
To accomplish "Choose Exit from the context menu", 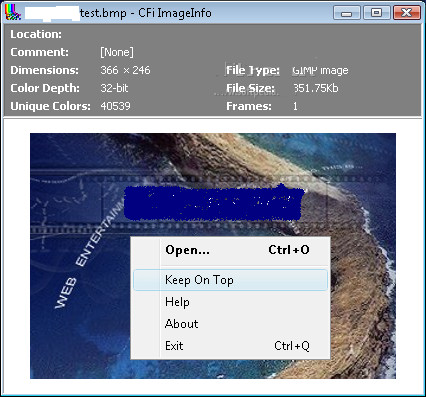I will click(230, 346).
